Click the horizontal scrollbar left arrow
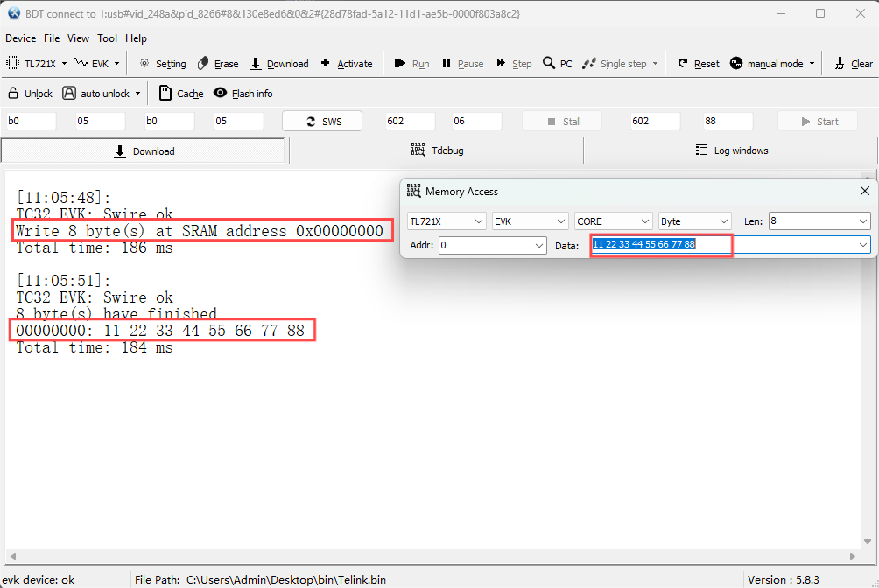The height and width of the screenshot is (588, 879). tap(13, 556)
